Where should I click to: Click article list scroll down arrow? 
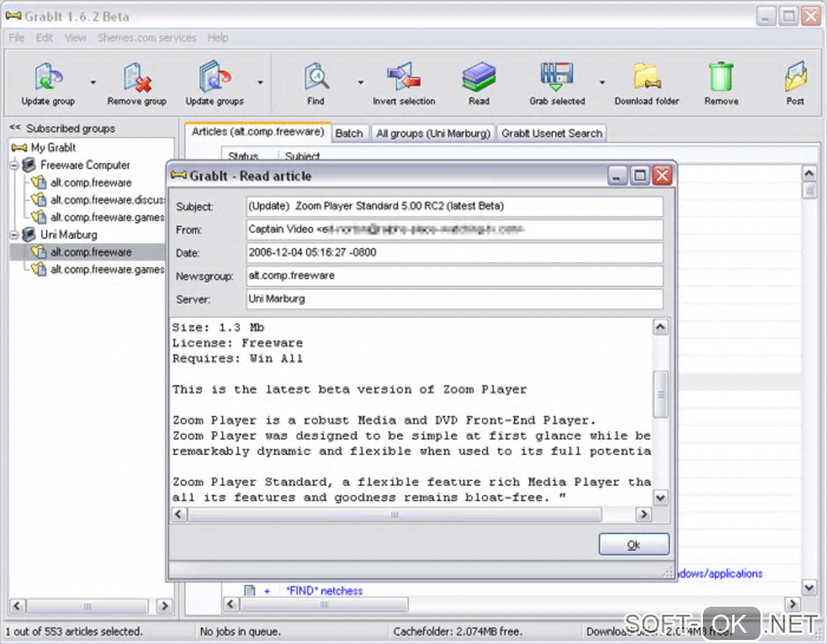[809, 586]
